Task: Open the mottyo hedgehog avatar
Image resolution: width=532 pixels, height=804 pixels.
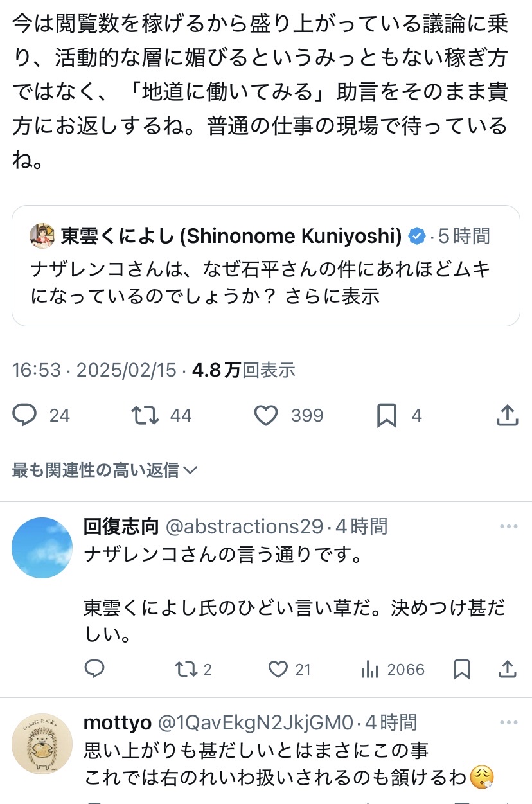Action: [42, 744]
